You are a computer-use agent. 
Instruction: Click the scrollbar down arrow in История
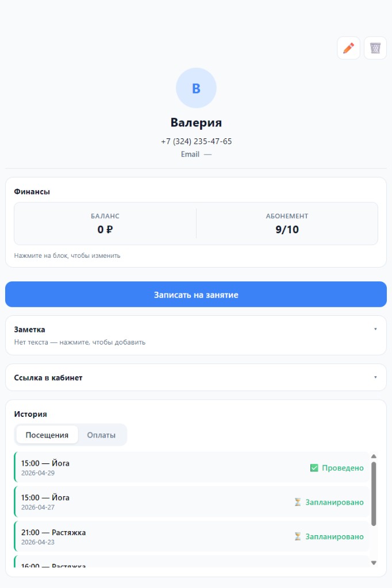pos(374,563)
